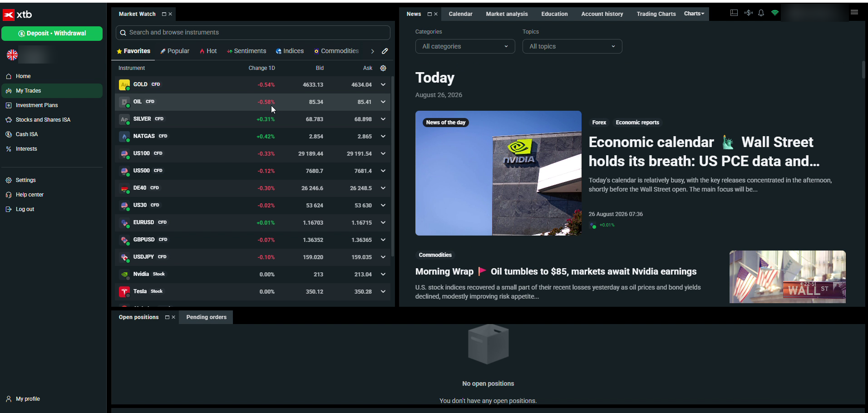Click Deposit · Withdrawal button
The image size is (868, 413).
coord(52,34)
